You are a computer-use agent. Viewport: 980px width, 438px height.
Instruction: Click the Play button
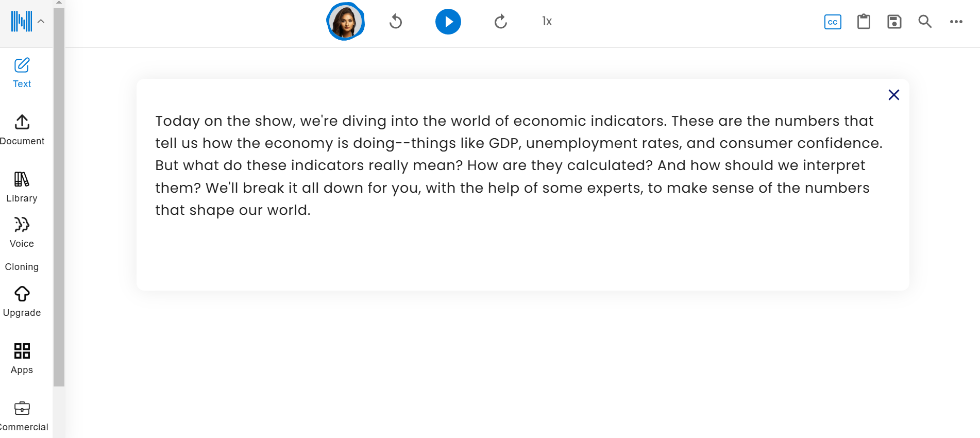point(448,22)
